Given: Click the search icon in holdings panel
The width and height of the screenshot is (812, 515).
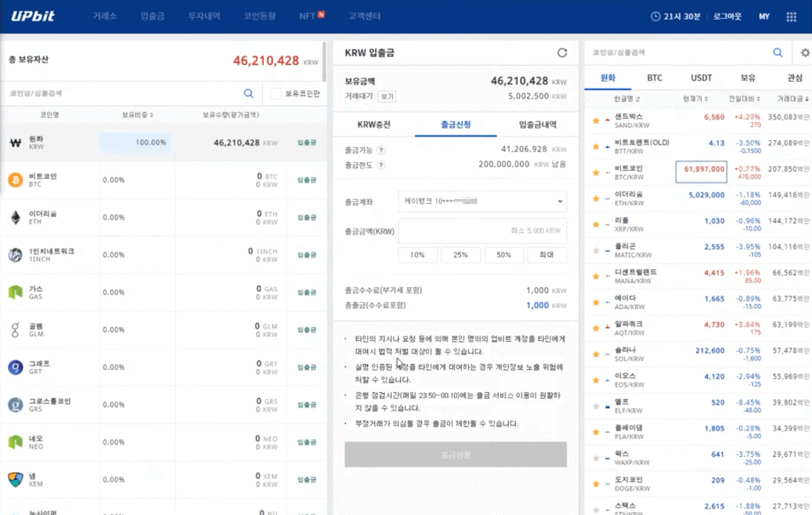Looking at the screenshot, I should pos(248,93).
